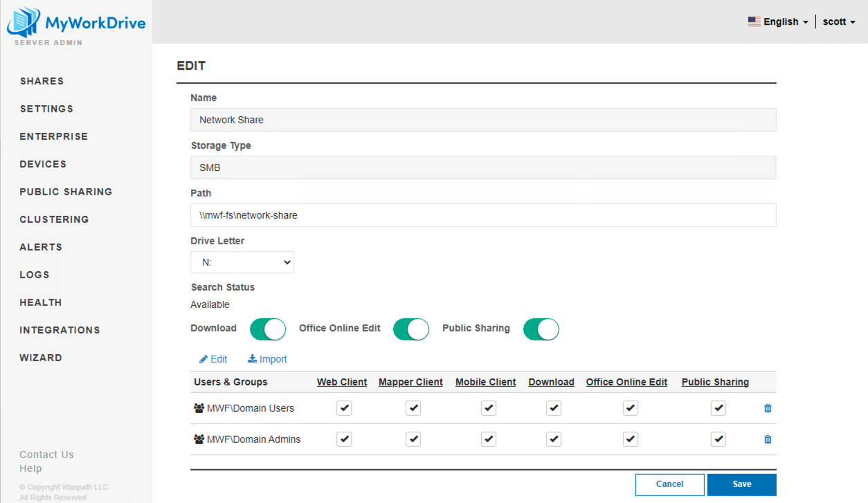
Task: Delete the MWF\Domain Users row via trash icon
Action: (x=768, y=408)
